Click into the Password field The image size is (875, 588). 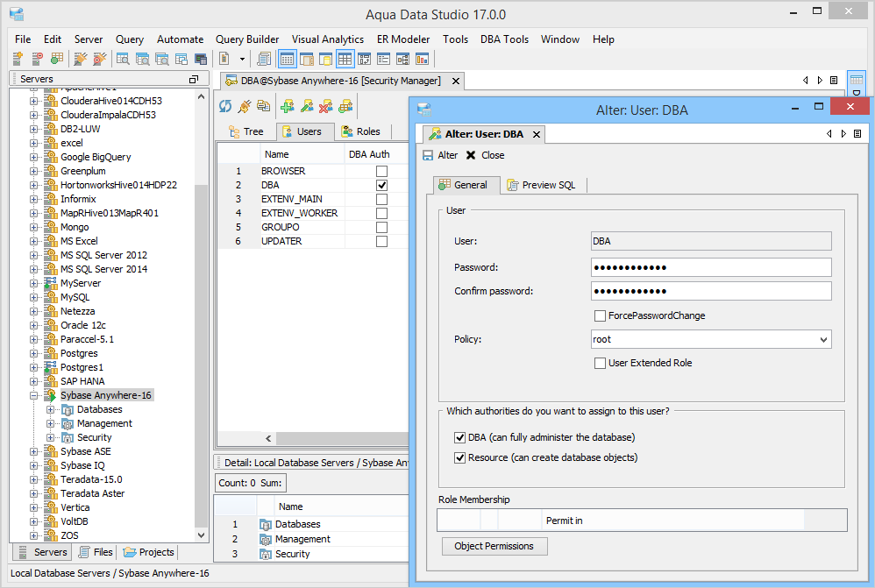[x=711, y=267]
